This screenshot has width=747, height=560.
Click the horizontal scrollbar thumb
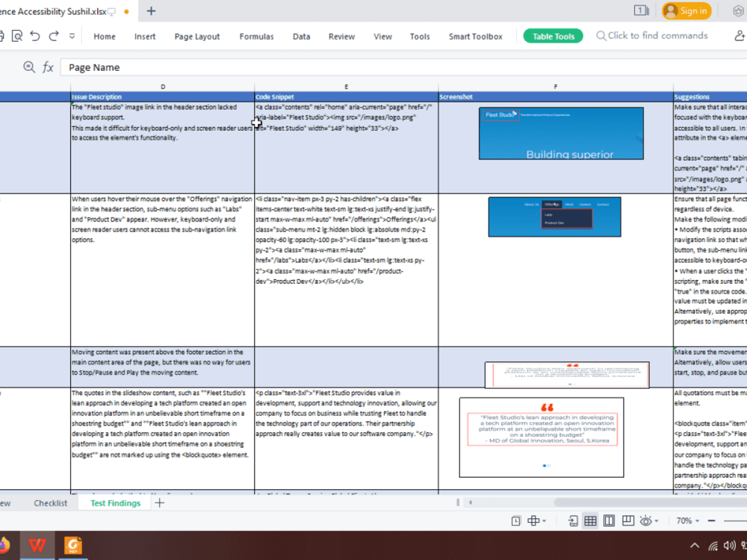pyautogui.click(x=651, y=503)
